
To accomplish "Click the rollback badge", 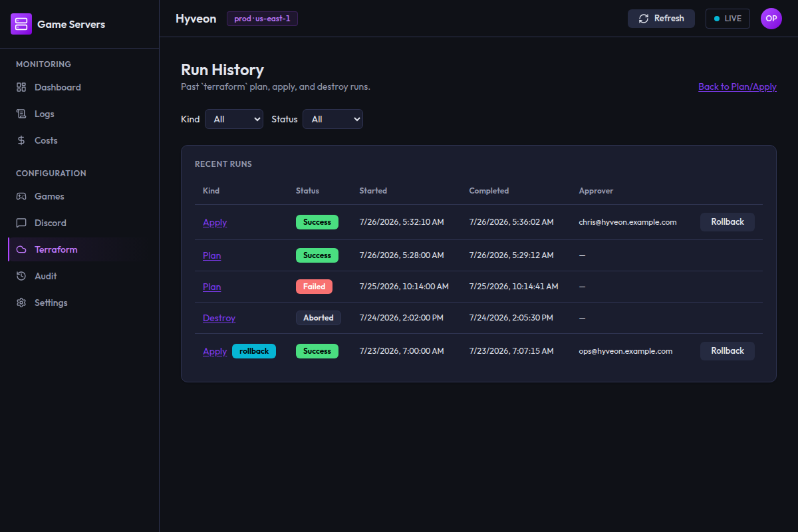I will (x=254, y=351).
